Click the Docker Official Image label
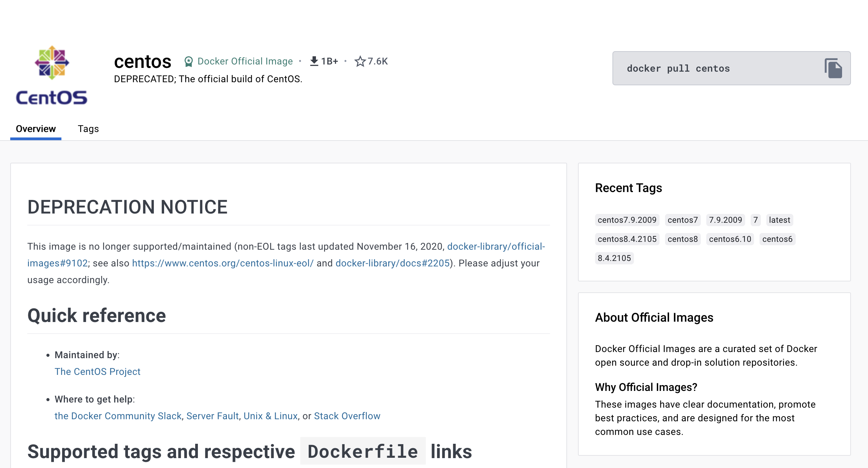The width and height of the screenshot is (868, 468). (x=245, y=61)
